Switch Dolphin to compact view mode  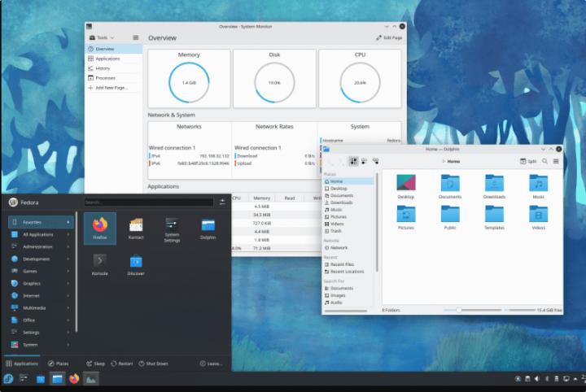(364, 161)
